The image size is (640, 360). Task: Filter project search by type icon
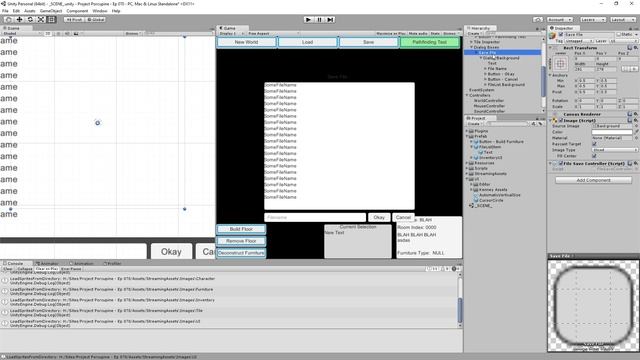(x=534, y=124)
